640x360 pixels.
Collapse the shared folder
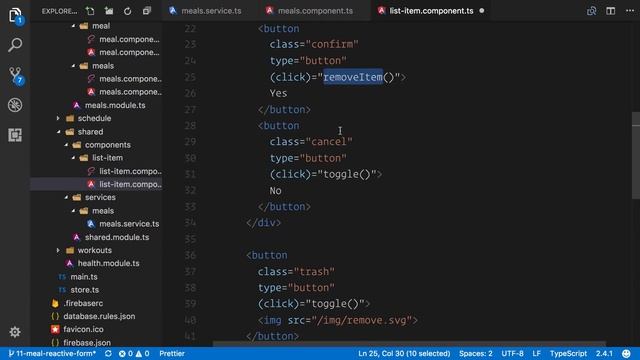coord(59,132)
